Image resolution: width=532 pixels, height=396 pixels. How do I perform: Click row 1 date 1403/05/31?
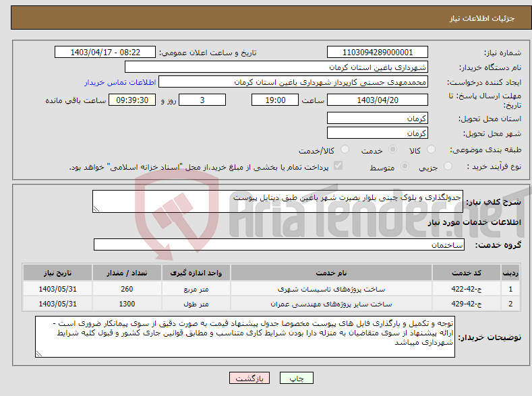point(58,289)
